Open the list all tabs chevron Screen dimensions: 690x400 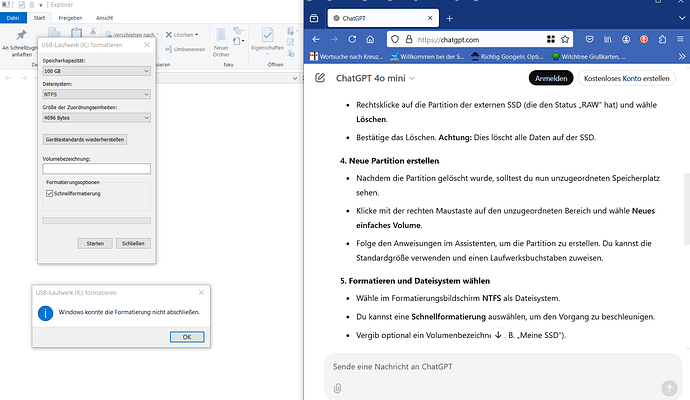(x=682, y=18)
